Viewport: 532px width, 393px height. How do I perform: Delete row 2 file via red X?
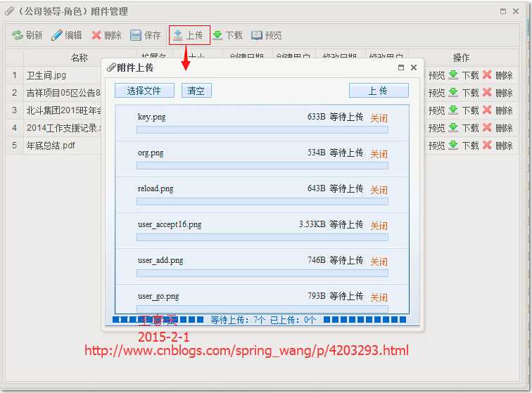[x=487, y=93]
